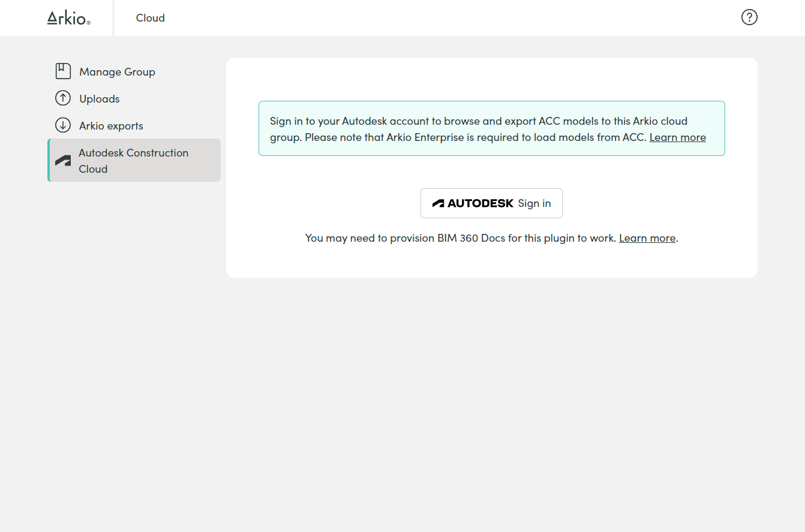The image size is (805, 532).
Task: Open Learn more link about BIM 360 Docs
Action: point(647,238)
